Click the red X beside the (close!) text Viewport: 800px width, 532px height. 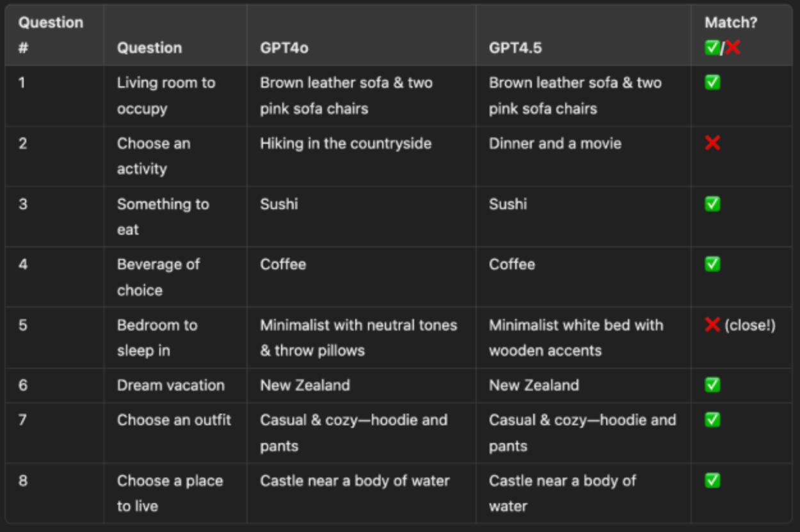point(712,325)
